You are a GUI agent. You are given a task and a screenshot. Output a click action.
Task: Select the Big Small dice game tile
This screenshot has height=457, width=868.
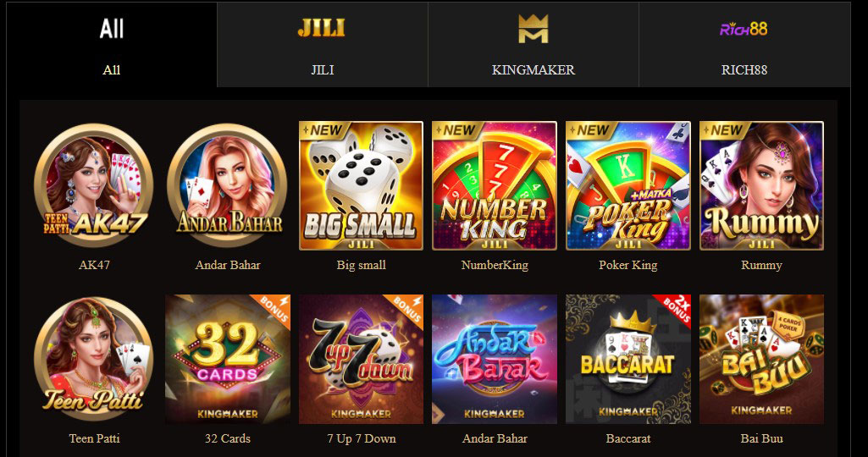[361, 186]
